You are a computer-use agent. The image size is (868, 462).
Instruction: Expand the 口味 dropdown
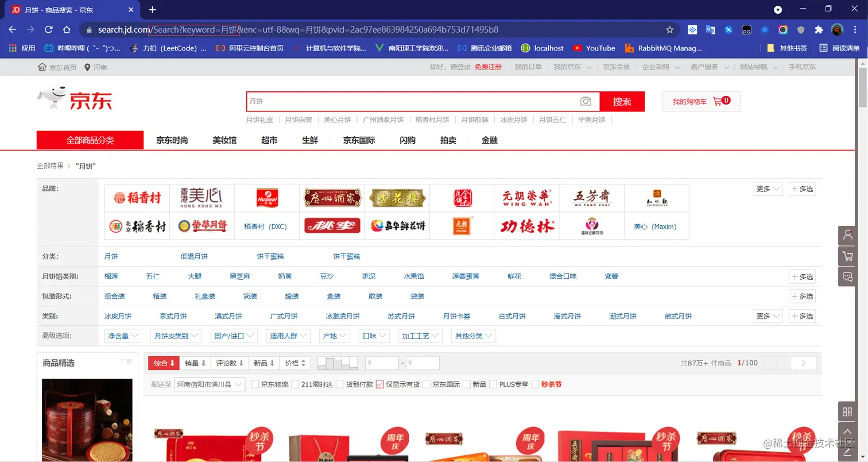[x=374, y=336]
